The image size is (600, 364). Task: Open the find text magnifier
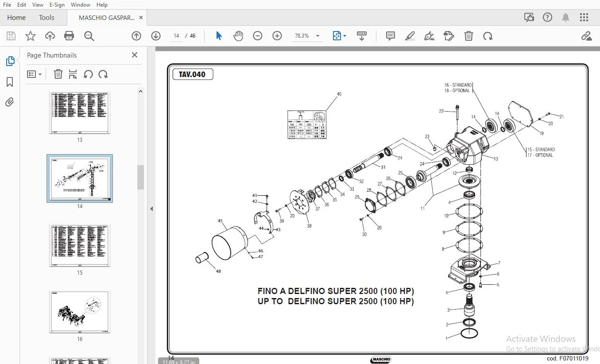pyautogui.click(x=89, y=36)
